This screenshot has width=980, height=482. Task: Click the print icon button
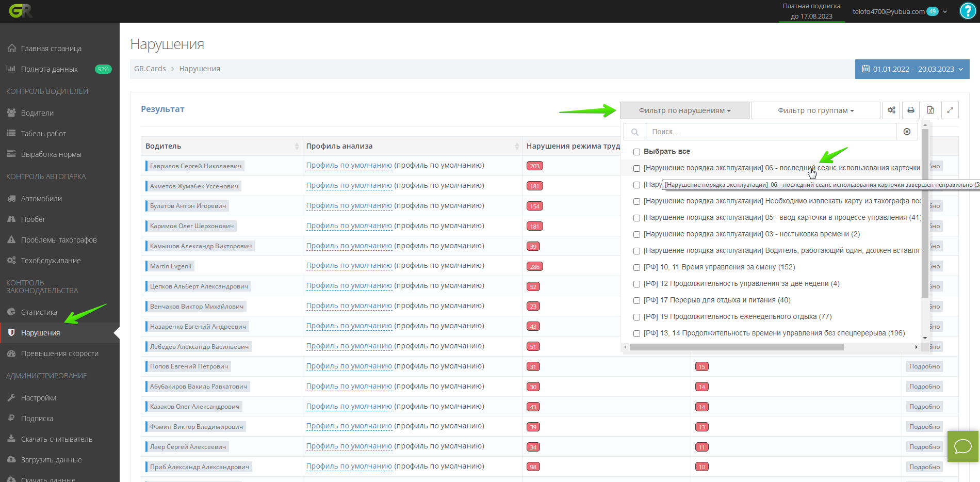click(x=911, y=110)
